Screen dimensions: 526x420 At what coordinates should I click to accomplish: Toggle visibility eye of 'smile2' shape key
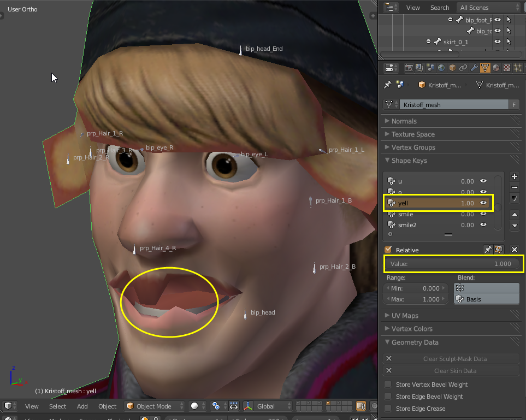(x=483, y=225)
